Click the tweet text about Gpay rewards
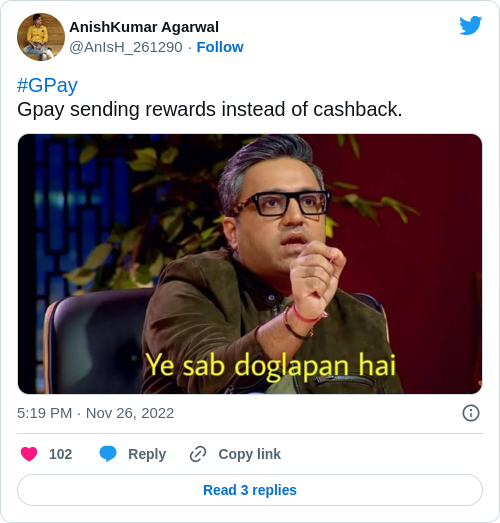The image size is (500, 523). (209, 109)
